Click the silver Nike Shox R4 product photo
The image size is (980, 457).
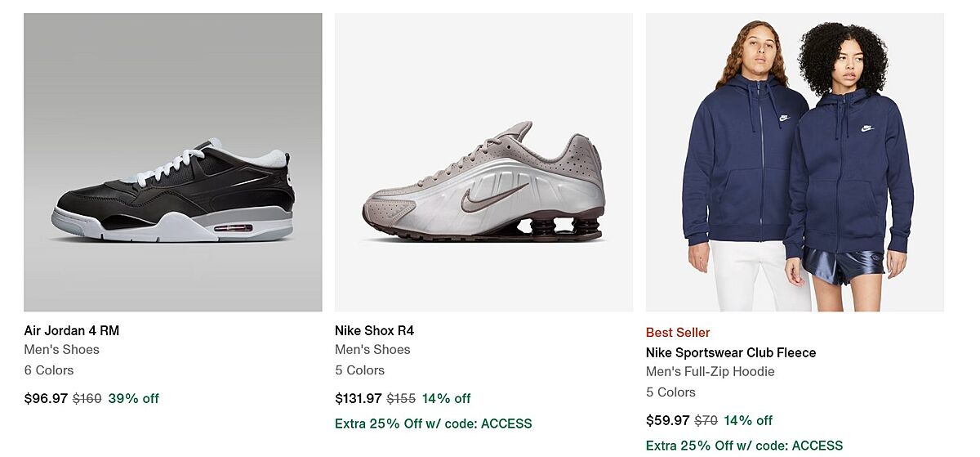coord(483,162)
